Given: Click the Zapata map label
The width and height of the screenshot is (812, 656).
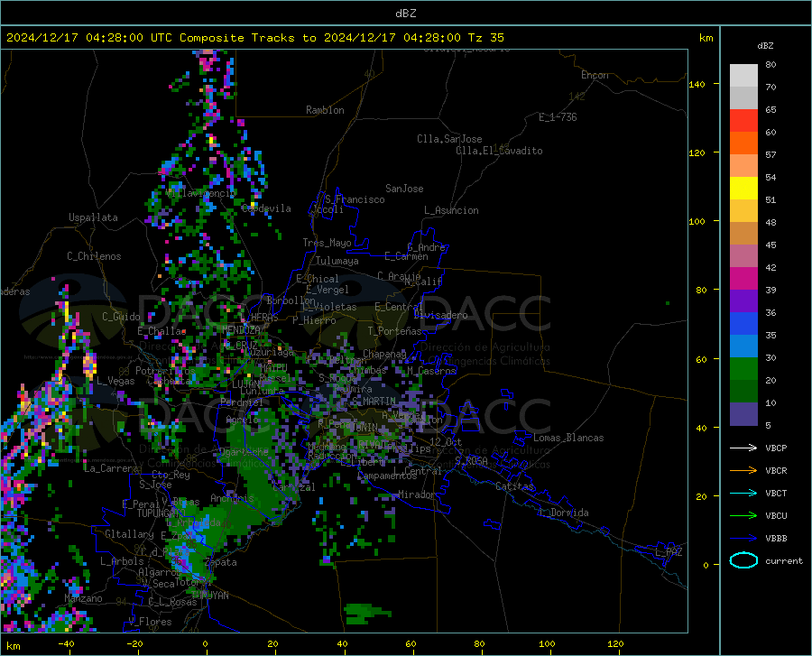Looking at the screenshot, I should tap(221, 562).
